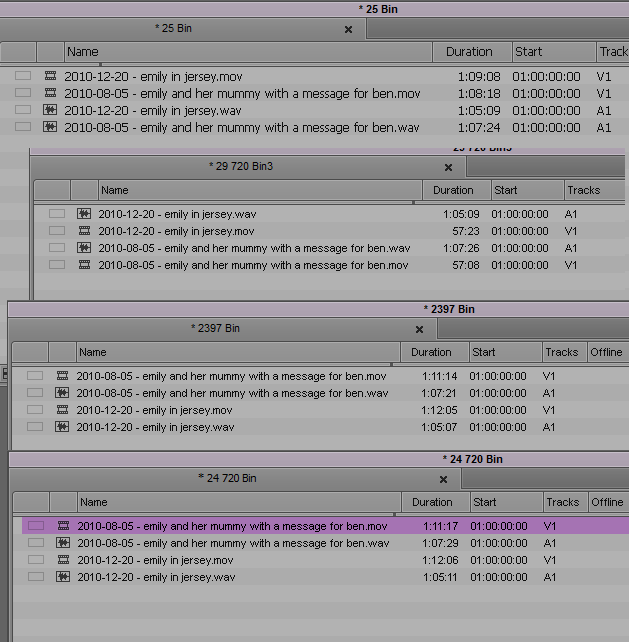Click the 25 Bin window title bar
This screenshot has height=642, width=629.
point(314,9)
